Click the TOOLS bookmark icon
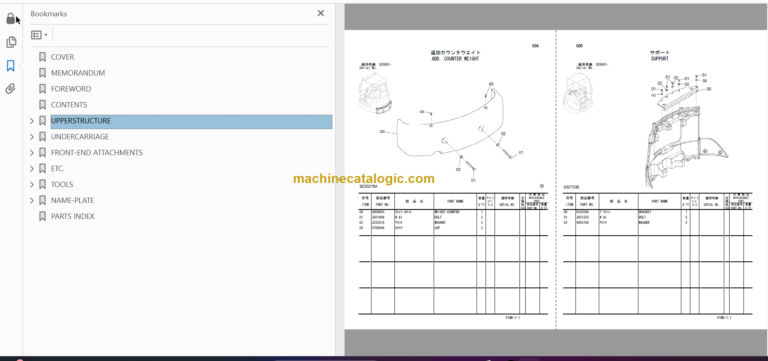Viewport: 768px width, 361px height. tap(43, 185)
